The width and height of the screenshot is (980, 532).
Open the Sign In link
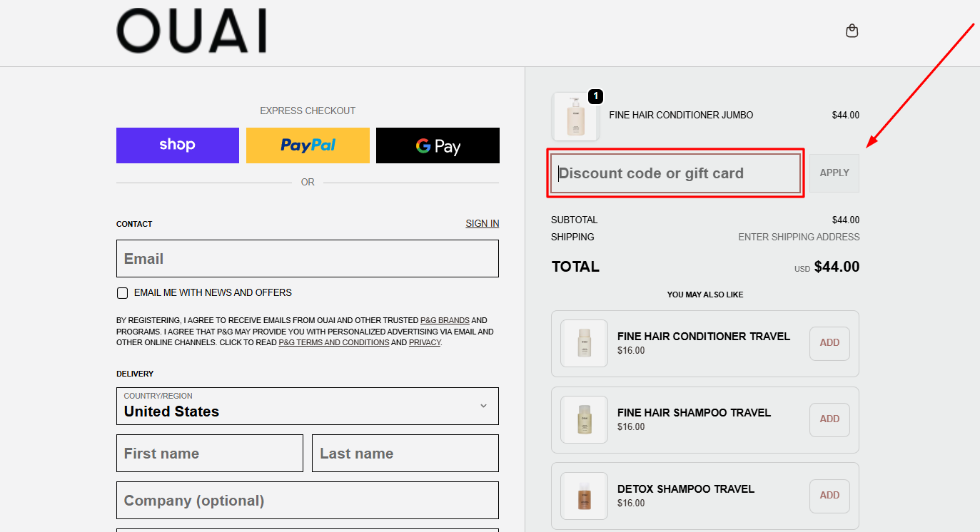483,223
